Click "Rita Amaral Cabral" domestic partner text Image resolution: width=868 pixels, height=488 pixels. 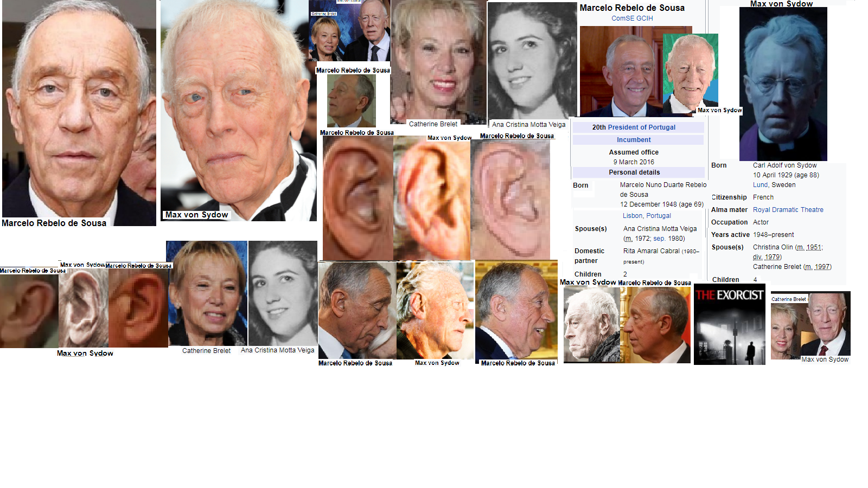point(651,251)
